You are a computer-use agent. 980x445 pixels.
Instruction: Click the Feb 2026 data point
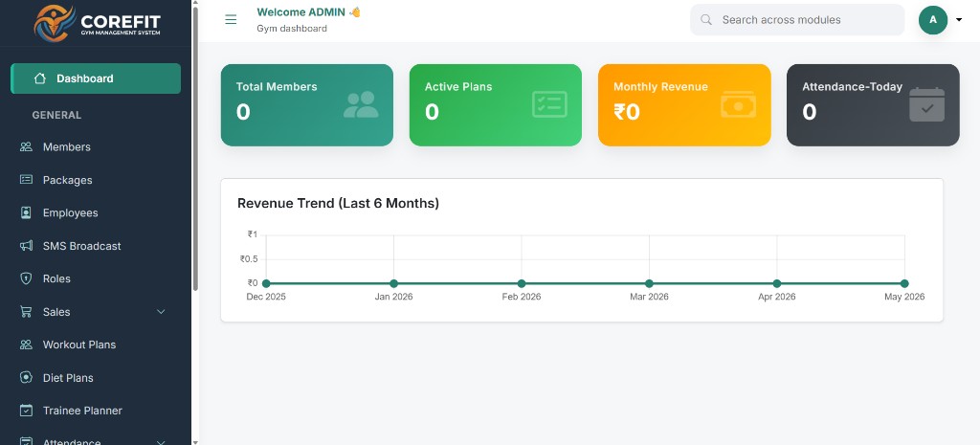click(522, 284)
